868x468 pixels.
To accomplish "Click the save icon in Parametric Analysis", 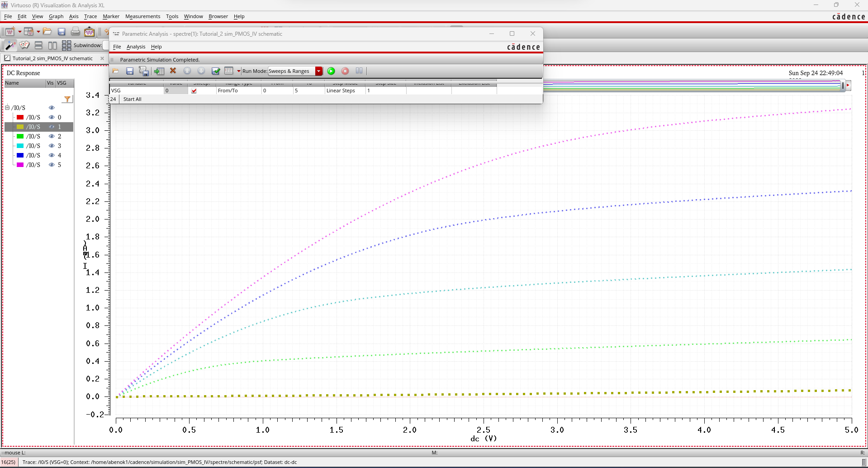I will point(130,71).
